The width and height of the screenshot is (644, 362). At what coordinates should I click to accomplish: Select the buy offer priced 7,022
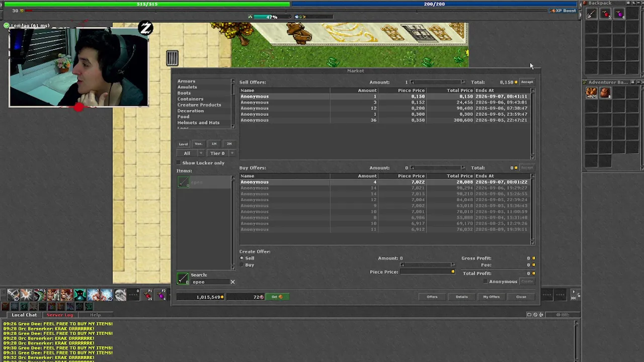(384, 182)
